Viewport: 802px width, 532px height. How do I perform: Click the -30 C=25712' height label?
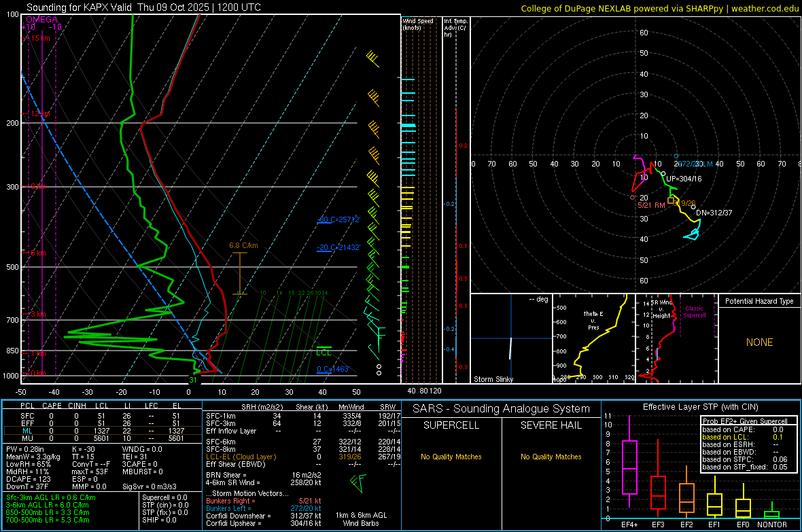[x=338, y=219]
